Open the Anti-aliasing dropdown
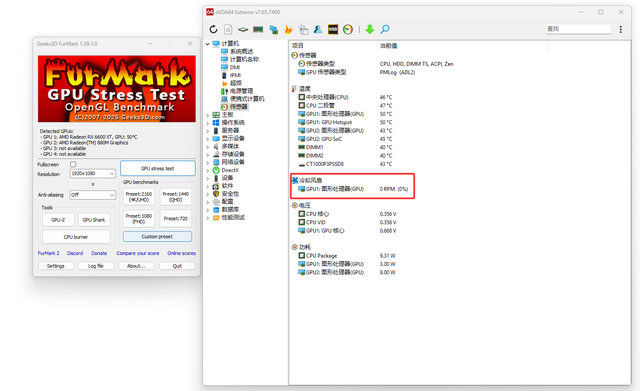Viewport: 640px width, 391px height. tap(93, 195)
